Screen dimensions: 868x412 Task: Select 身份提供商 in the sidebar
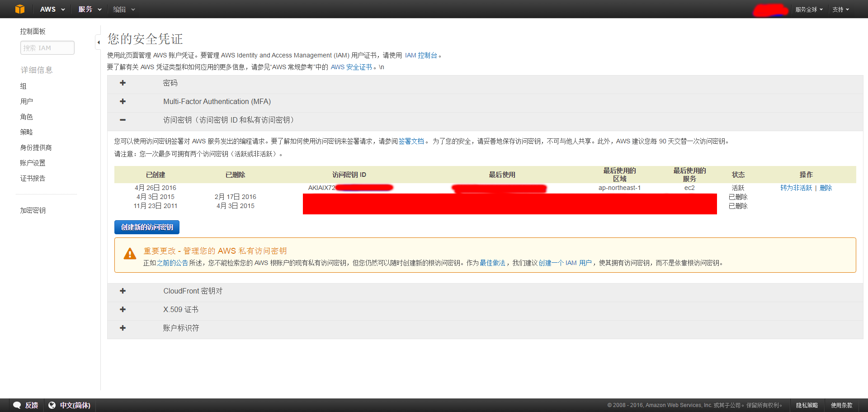[x=36, y=147]
